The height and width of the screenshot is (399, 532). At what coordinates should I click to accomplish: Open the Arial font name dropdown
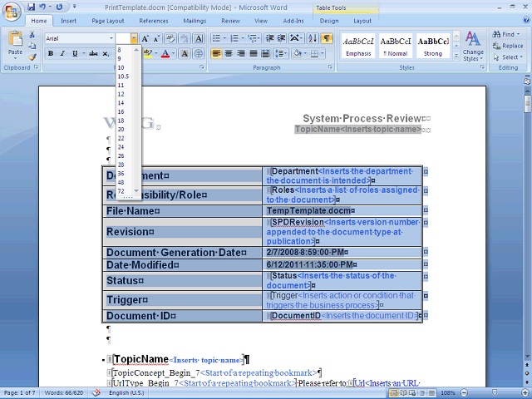111,38
